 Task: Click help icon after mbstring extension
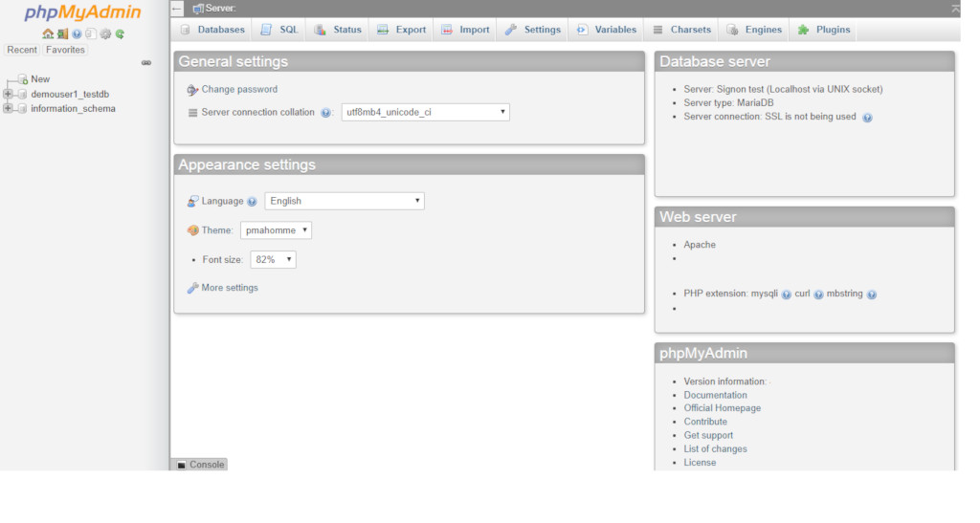click(872, 294)
